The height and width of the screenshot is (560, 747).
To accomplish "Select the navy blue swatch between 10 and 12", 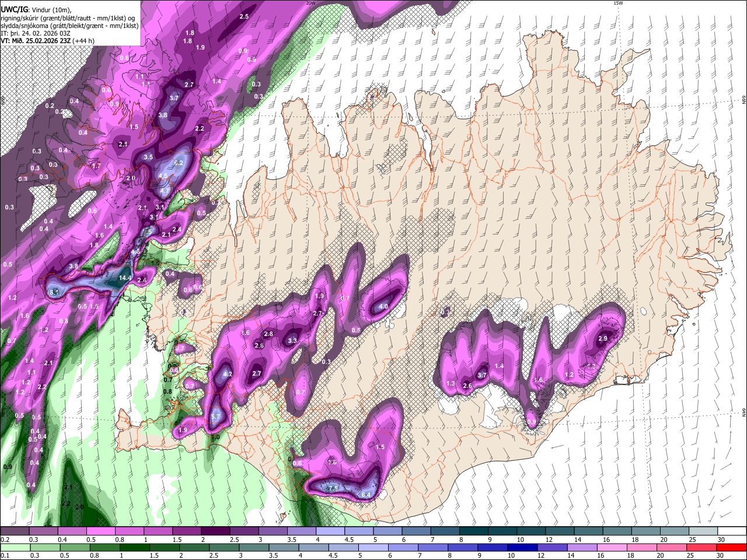I will 522,547.
